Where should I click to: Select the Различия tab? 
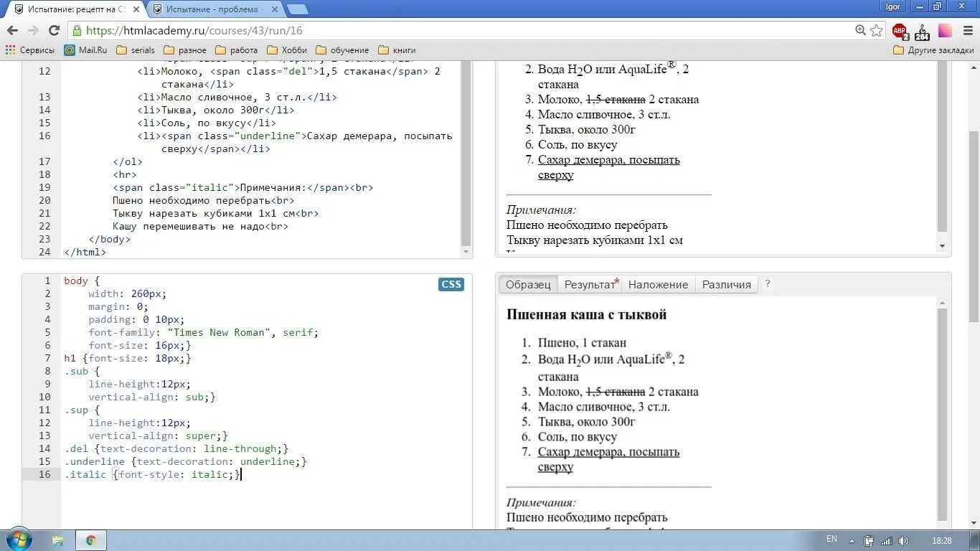726,284
